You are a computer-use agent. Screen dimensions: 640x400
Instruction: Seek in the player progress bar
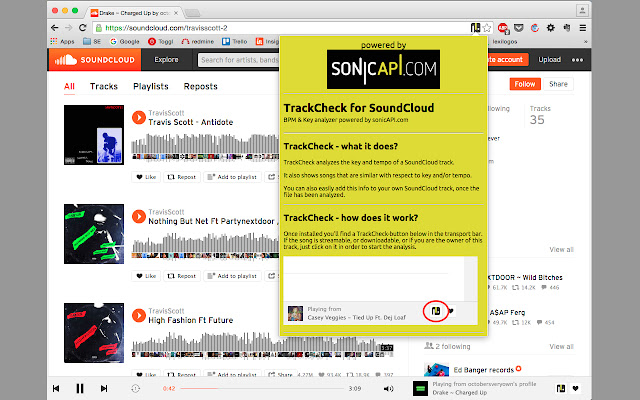click(262, 389)
